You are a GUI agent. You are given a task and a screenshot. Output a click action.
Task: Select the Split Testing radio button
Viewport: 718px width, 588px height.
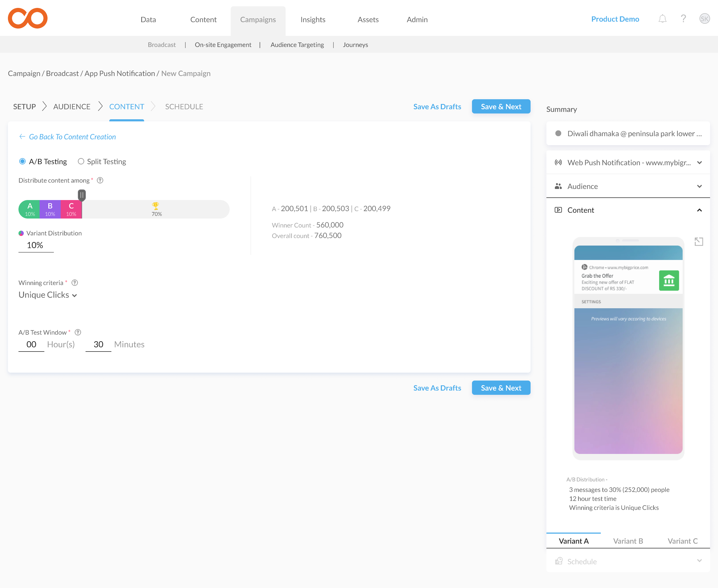pos(81,162)
